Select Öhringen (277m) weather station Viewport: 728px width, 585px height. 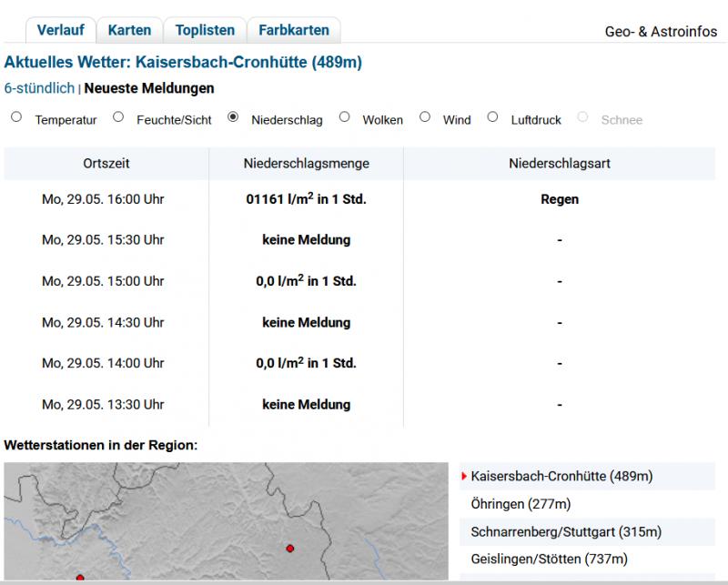[521, 504]
